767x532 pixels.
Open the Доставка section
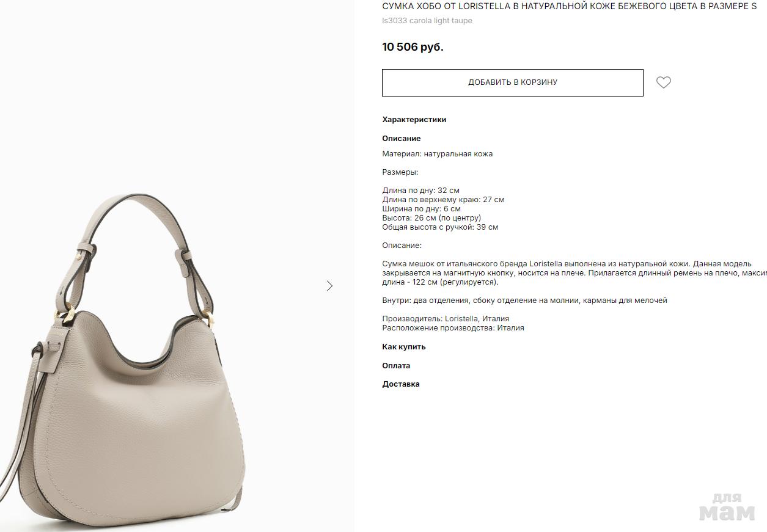pyautogui.click(x=401, y=384)
